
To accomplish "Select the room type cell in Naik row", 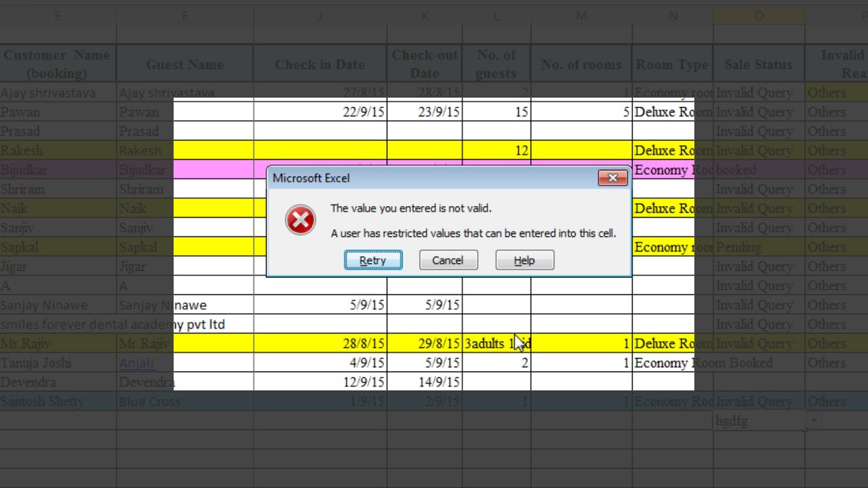I will pyautogui.click(x=673, y=208).
